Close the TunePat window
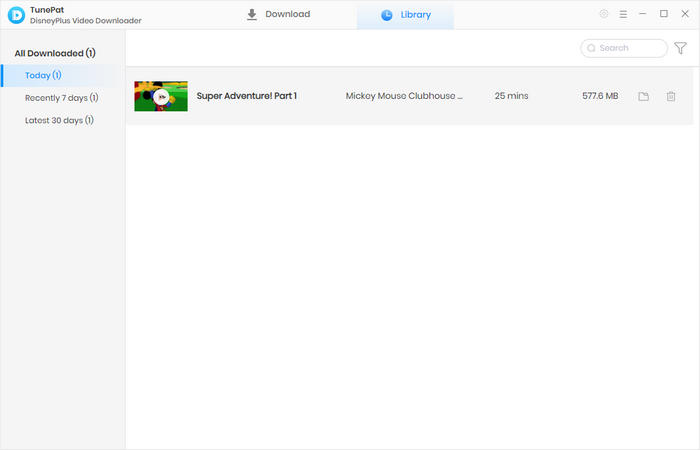 pyautogui.click(x=683, y=14)
